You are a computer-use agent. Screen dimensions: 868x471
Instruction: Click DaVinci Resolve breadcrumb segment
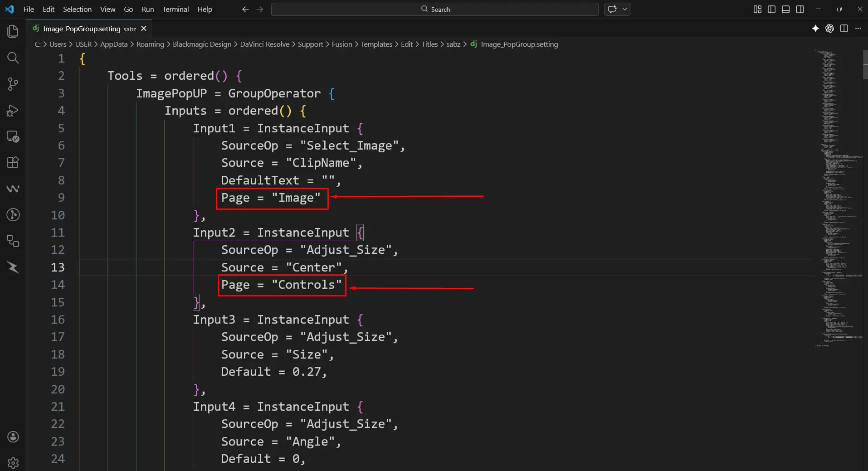(x=264, y=44)
